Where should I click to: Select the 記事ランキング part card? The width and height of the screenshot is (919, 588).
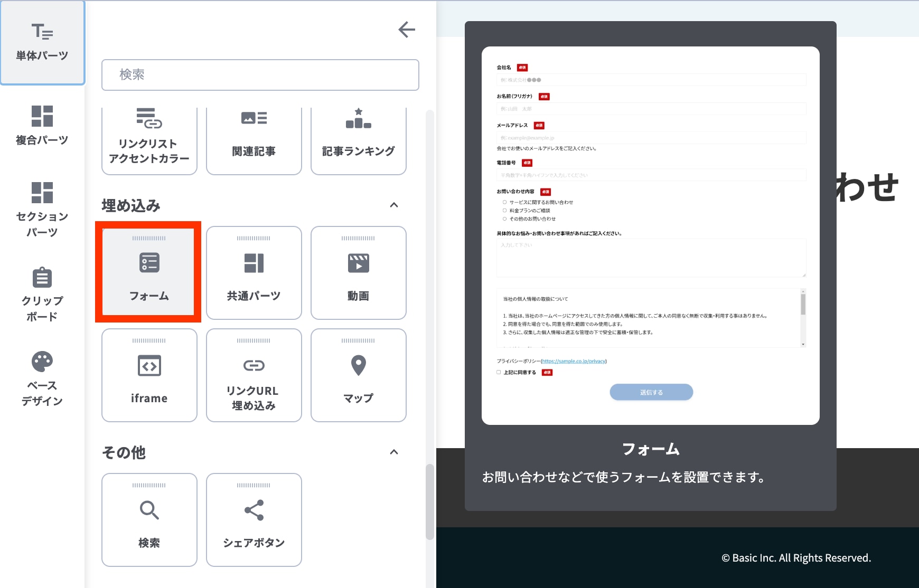[359, 140]
